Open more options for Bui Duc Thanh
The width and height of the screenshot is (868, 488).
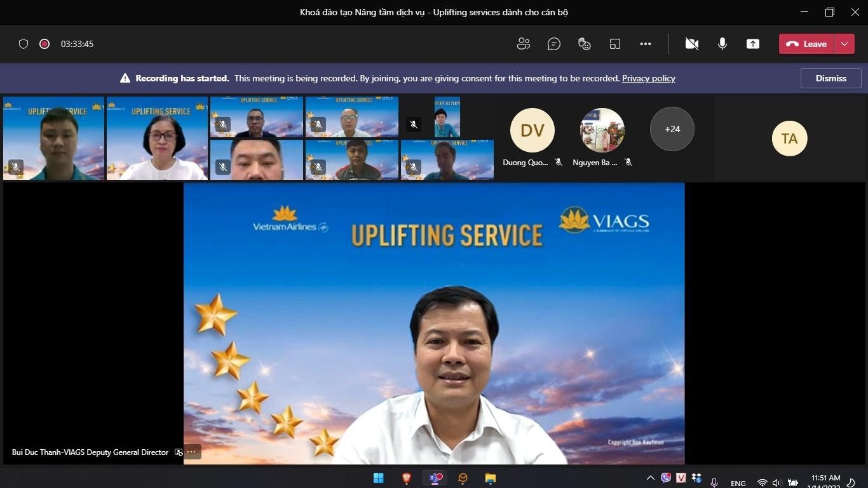click(193, 452)
